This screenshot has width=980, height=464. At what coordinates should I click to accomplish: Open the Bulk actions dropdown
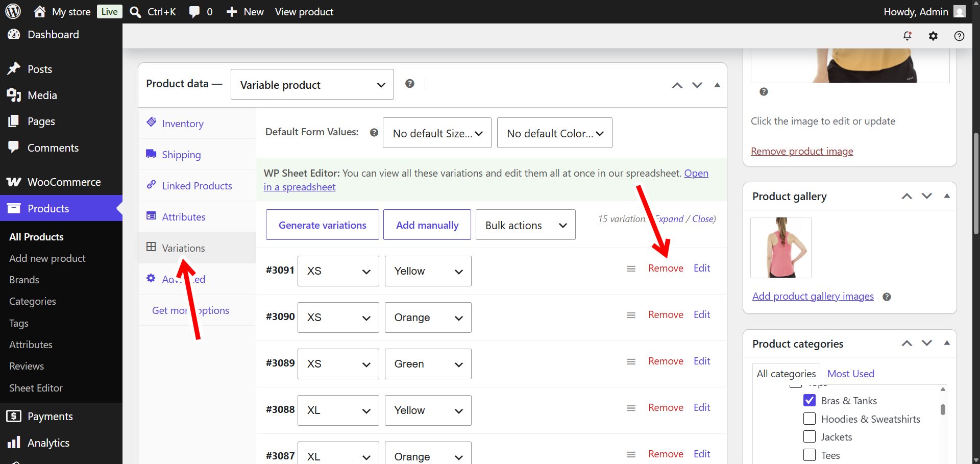click(x=526, y=225)
